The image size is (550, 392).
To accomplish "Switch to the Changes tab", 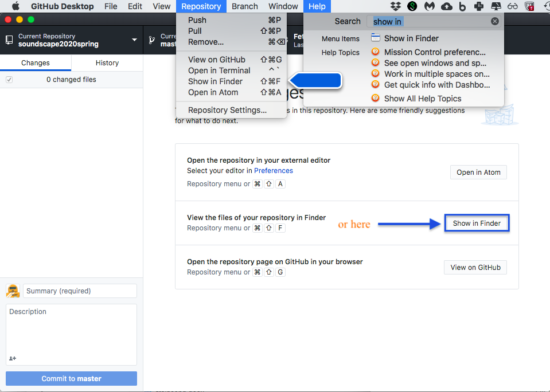I will (36, 63).
